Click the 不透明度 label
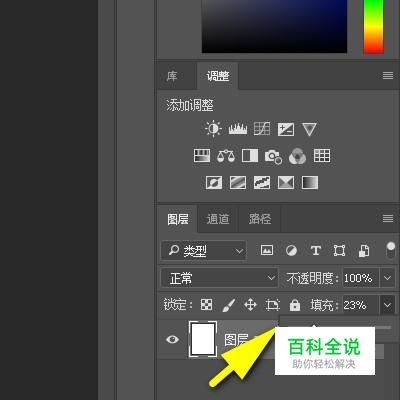400x400 pixels. tap(312, 278)
